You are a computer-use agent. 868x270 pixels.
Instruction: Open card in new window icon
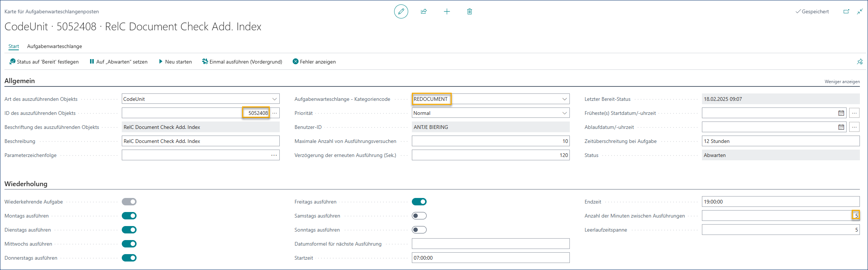pyautogui.click(x=846, y=11)
